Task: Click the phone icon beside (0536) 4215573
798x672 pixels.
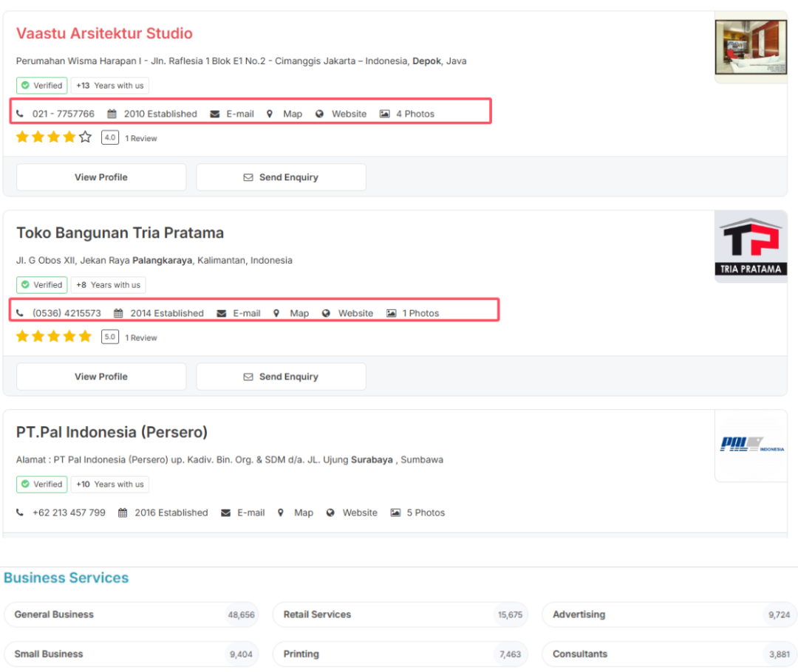Action: pos(20,313)
